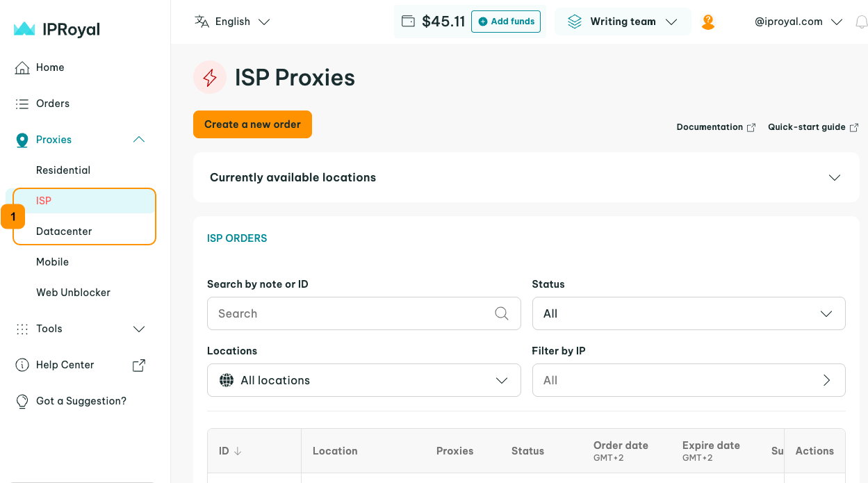Image resolution: width=868 pixels, height=483 pixels.
Task: Open the All locations dropdown
Action: (x=363, y=380)
